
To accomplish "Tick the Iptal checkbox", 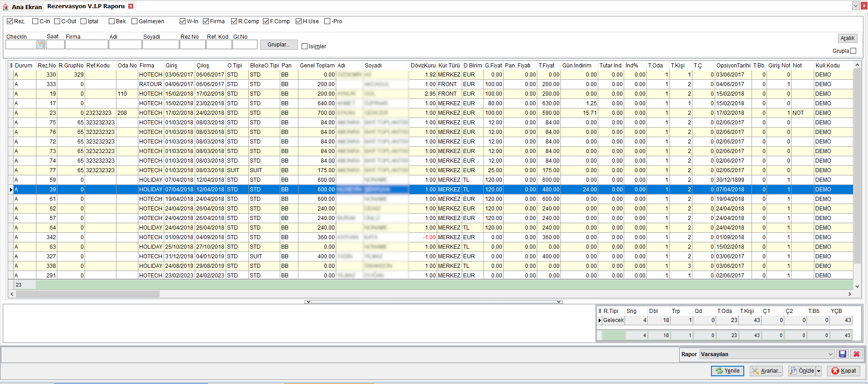I will [x=84, y=21].
